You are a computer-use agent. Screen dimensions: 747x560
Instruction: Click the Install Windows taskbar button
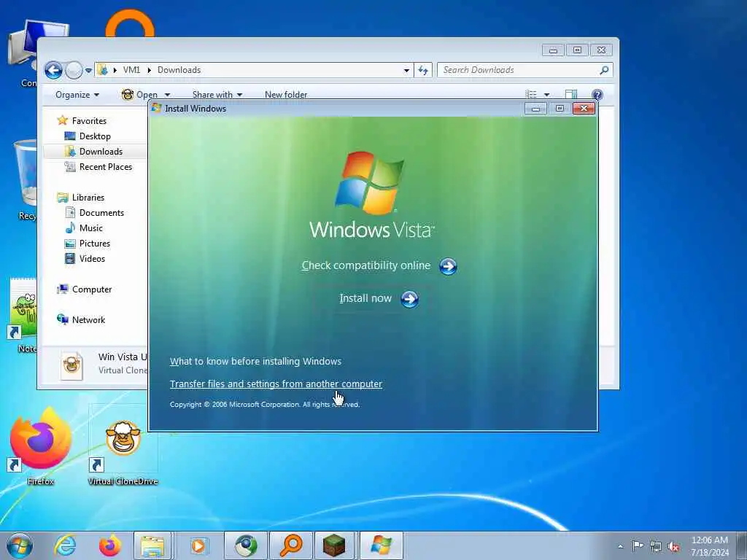(x=381, y=545)
